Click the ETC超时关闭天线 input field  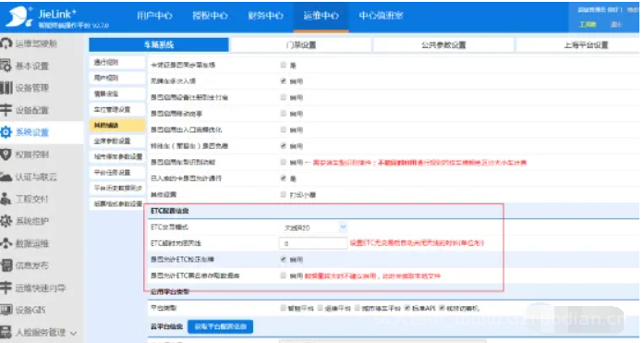pos(313,243)
